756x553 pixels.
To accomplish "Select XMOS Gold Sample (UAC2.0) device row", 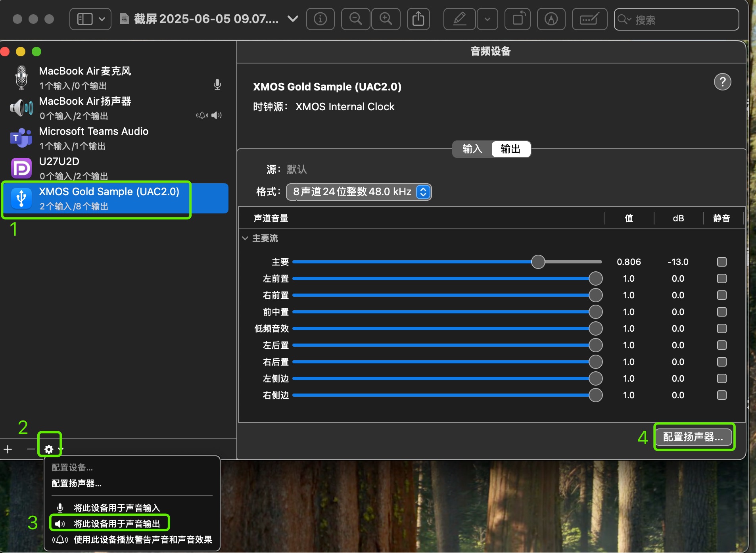I will 115,199.
